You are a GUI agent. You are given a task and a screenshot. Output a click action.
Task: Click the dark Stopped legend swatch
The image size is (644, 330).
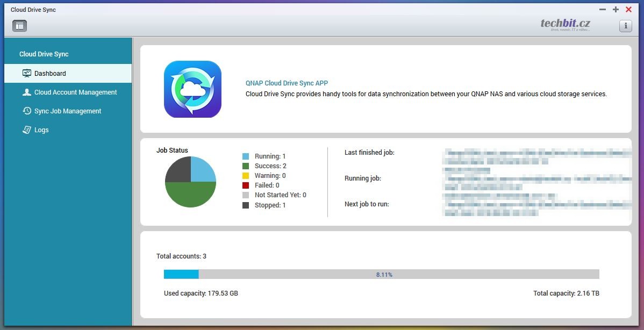246,205
